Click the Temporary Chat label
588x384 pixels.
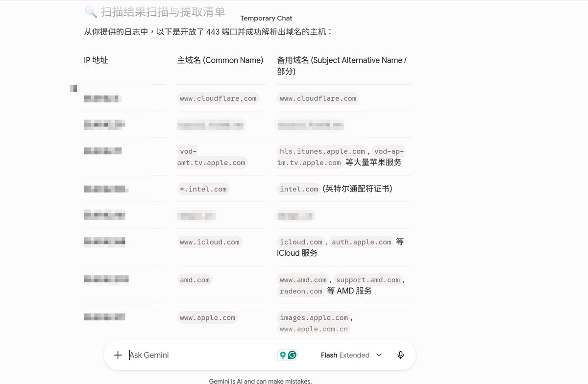click(x=266, y=18)
